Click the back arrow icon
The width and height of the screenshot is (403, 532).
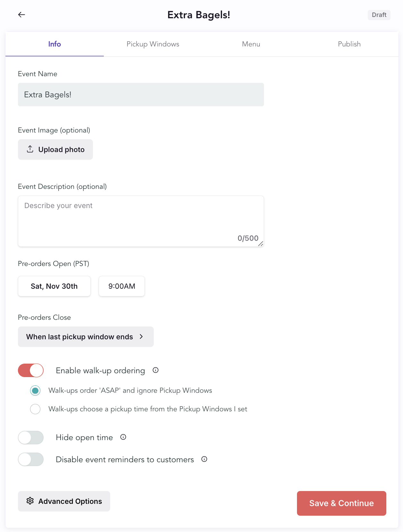pos(21,15)
